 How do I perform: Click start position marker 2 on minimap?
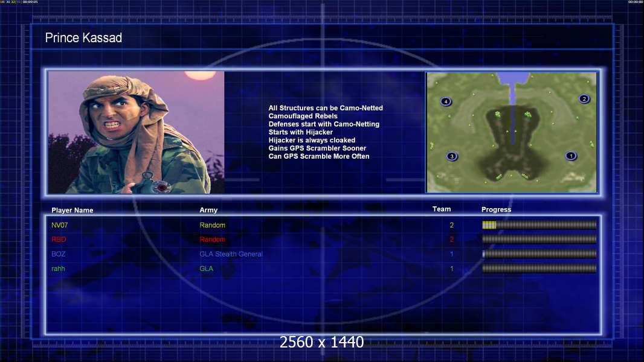pyautogui.click(x=584, y=99)
